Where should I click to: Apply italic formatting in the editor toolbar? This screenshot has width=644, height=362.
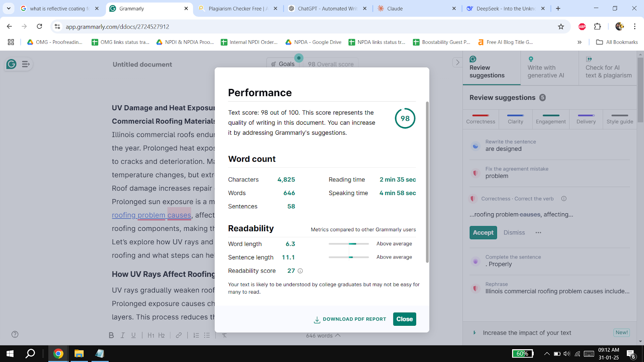pyautogui.click(x=123, y=335)
